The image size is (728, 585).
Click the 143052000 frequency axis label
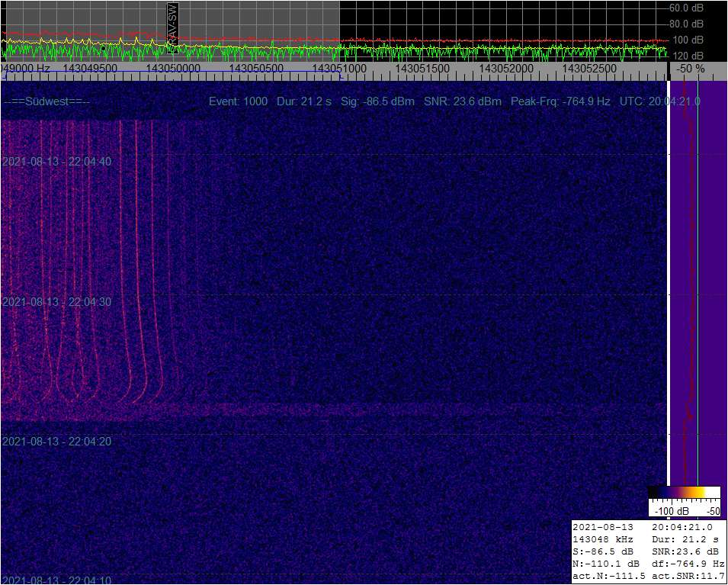tap(505, 69)
